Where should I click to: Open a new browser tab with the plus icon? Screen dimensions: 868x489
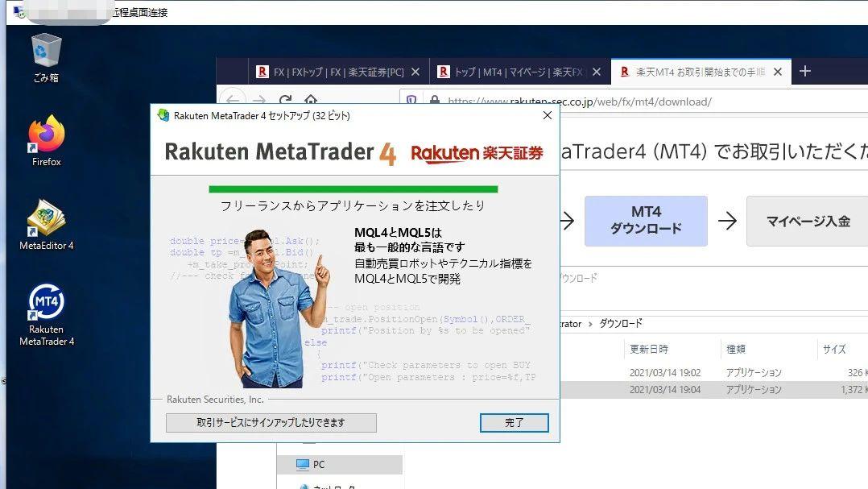tap(804, 72)
